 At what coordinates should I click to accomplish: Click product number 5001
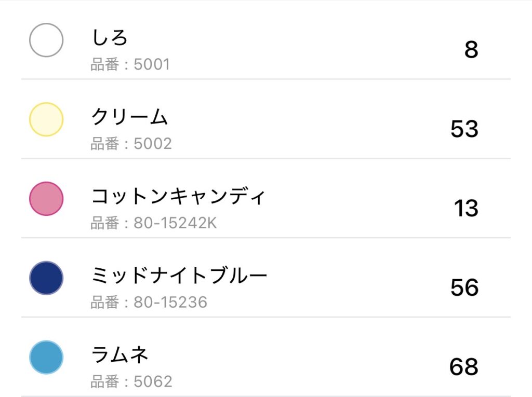[x=130, y=64]
